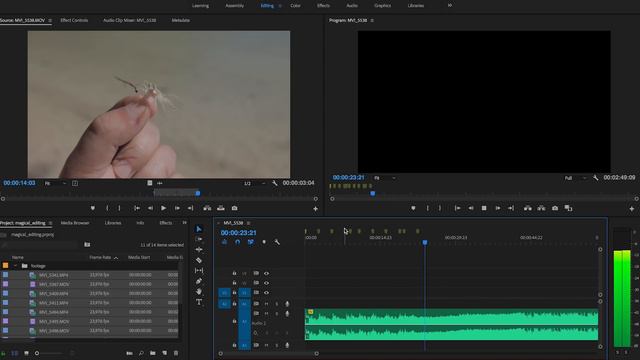Click Lift in Program monitor

tap(528, 208)
